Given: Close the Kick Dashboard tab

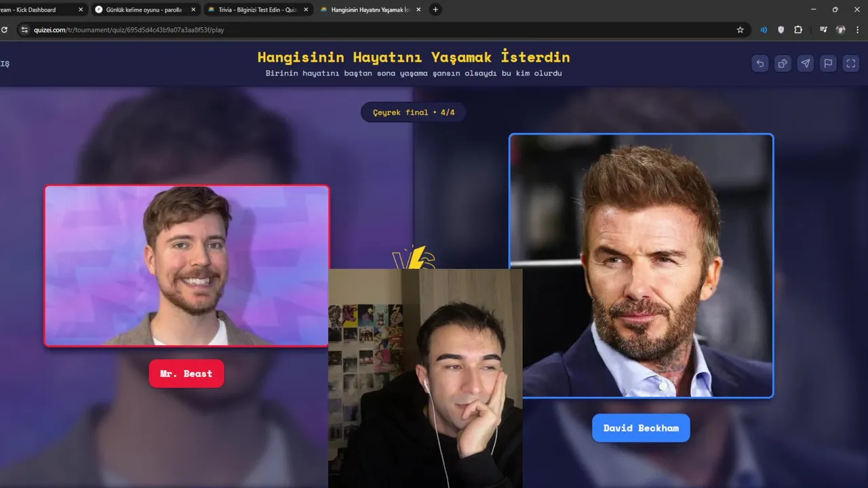Looking at the screenshot, I should click(81, 9).
